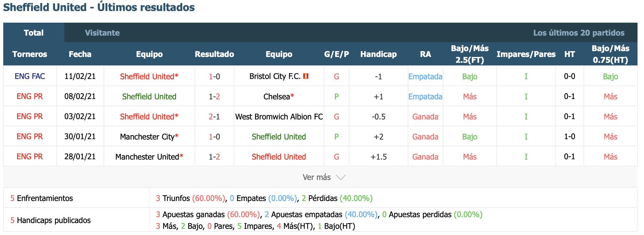Switch to the Visitante tab
Screen dimensions: 644x235
(102, 33)
